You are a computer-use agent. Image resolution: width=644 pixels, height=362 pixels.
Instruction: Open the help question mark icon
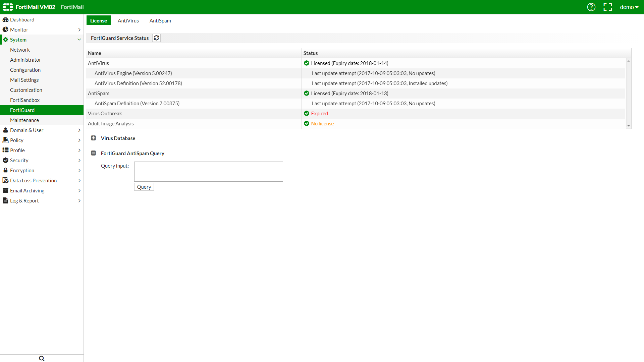[591, 7]
